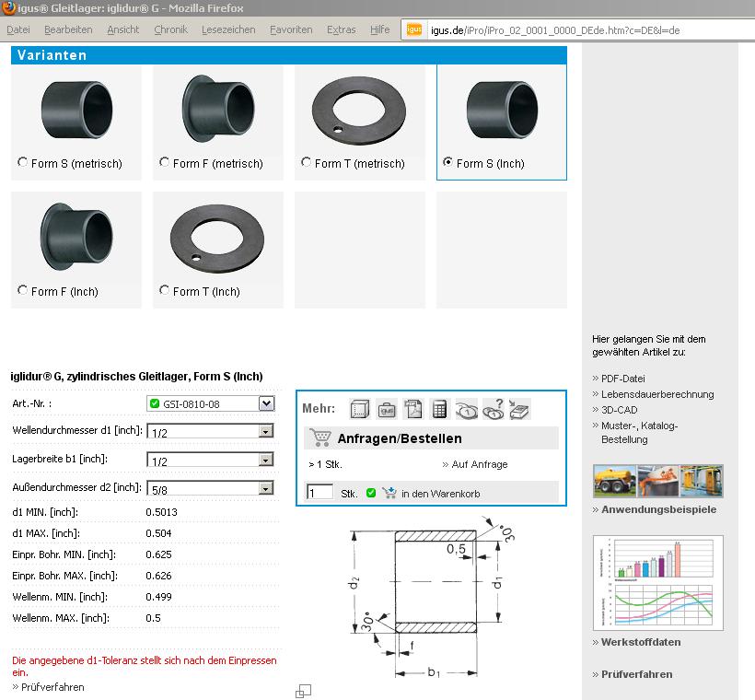Expand the Außendurchmesser d2 dropdown
This screenshot has height=700, width=755.
point(266,488)
